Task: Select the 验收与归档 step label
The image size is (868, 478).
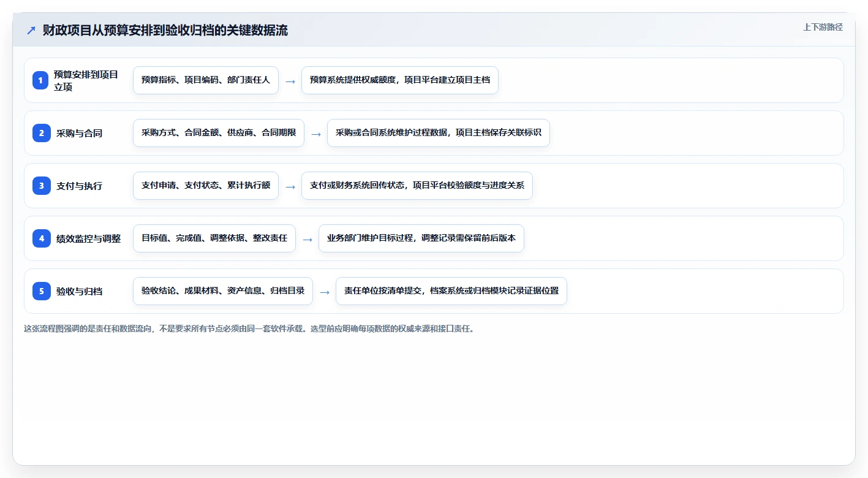Action: click(x=80, y=291)
